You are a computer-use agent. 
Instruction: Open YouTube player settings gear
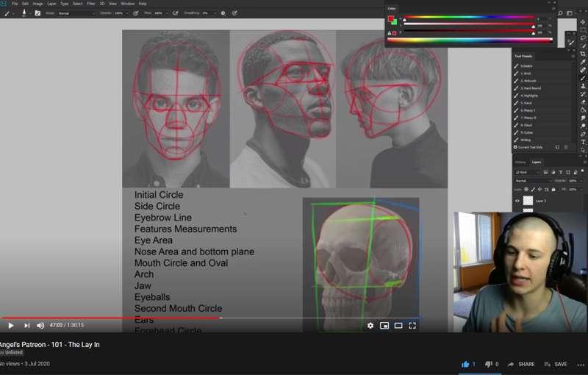click(370, 326)
